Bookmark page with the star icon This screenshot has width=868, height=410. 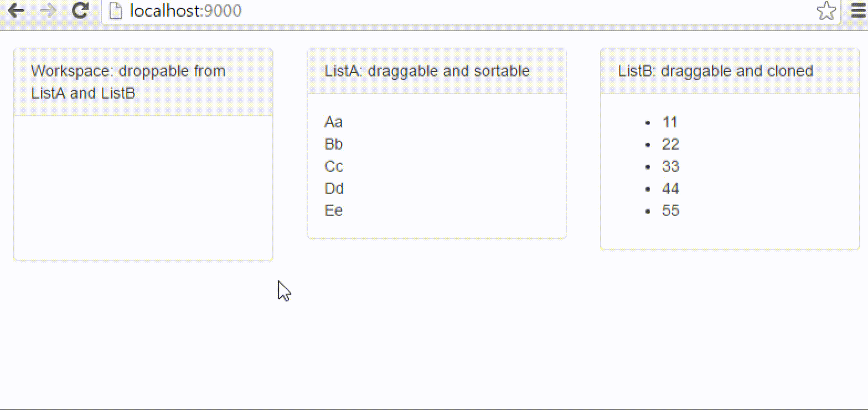(x=826, y=11)
